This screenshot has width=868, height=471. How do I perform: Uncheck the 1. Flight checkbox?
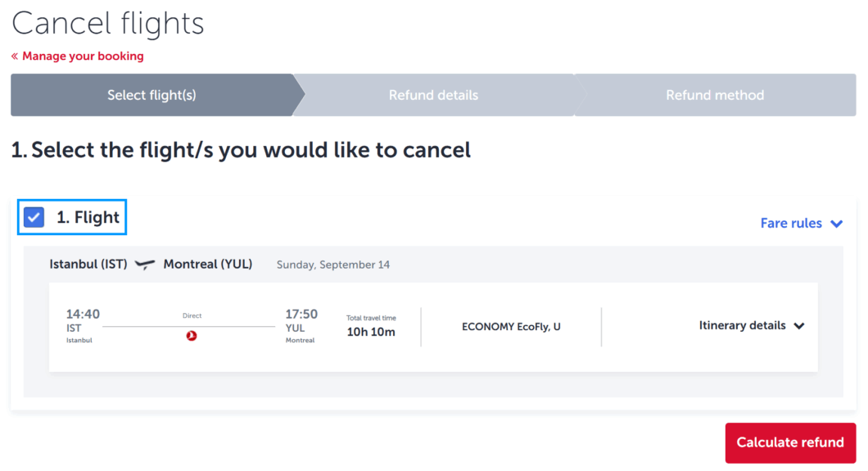(34, 217)
